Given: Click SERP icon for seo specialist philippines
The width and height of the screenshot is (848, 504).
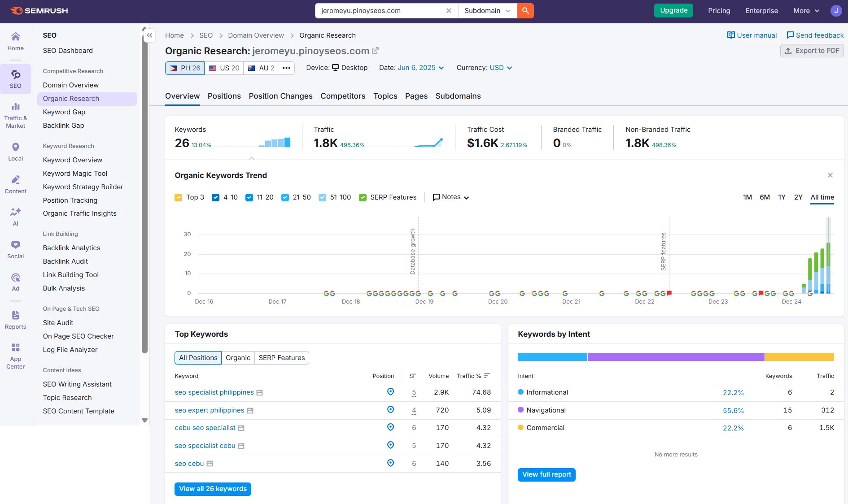Looking at the screenshot, I should point(259,393).
